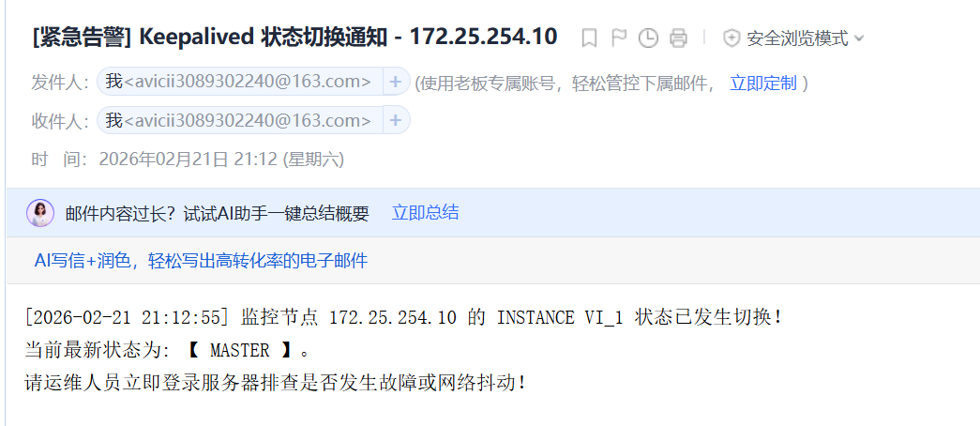Click the email timestamp 2026年02月21日 21:12
The image size is (980, 426).
(188, 160)
